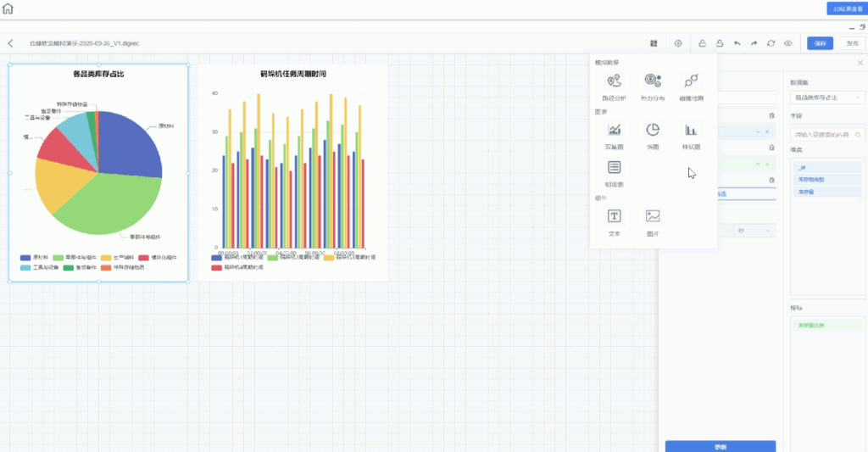Screen dimensions: 868x452
Task: Insert a 双轴图 dual-axis chart
Action: 614,137
